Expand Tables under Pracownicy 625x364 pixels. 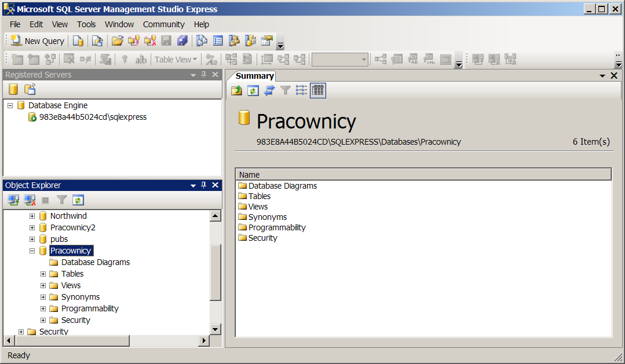coord(43,274)
